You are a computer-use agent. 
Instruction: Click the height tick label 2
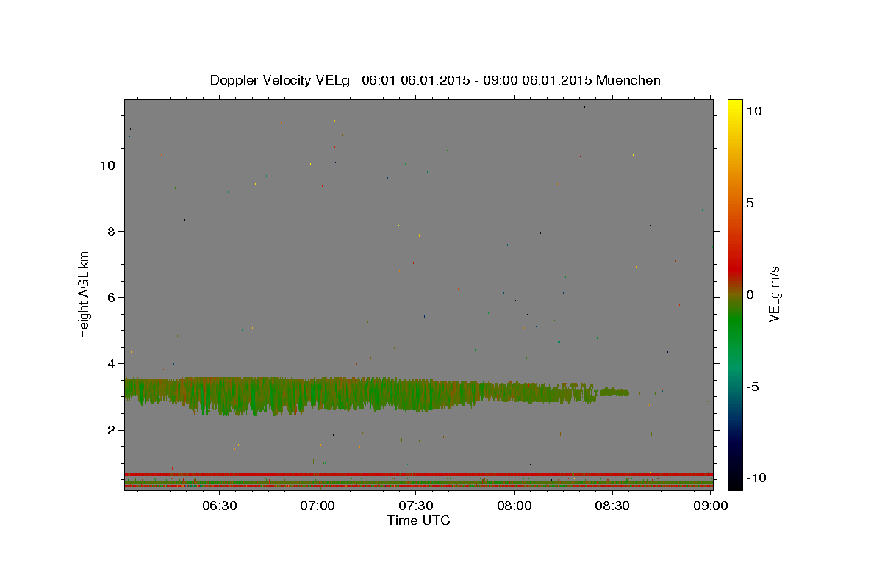point(111,430)
